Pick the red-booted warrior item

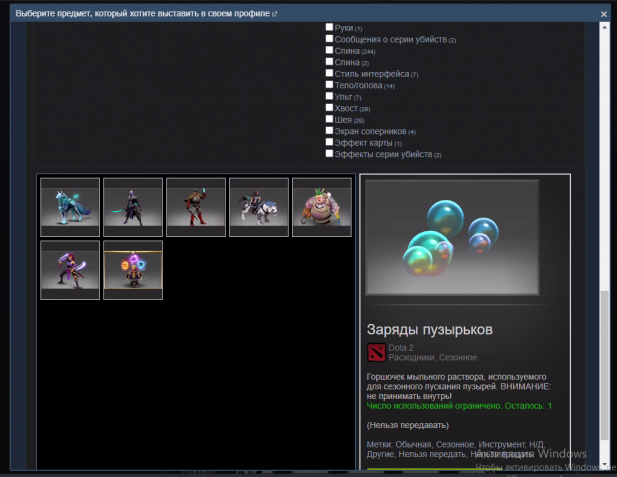[196, 207]
